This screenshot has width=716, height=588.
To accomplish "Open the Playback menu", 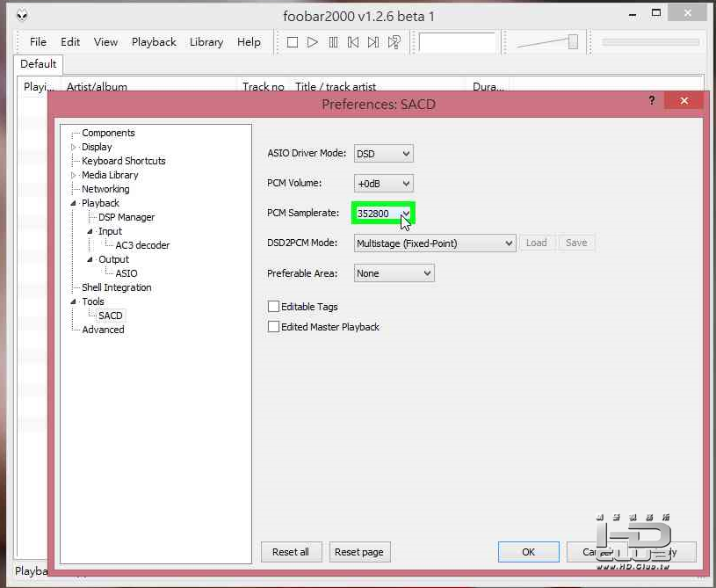I will 154,42.
